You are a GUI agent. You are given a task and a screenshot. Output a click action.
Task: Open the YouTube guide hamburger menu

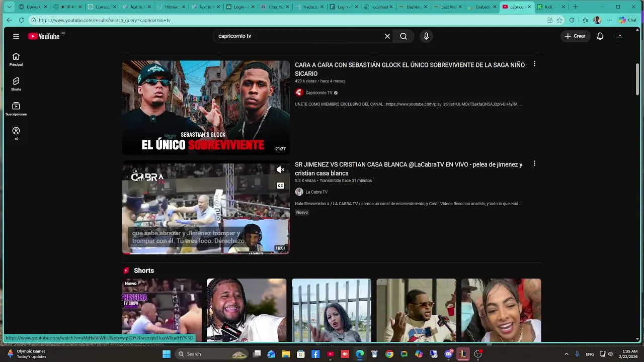tap(16, 36)
